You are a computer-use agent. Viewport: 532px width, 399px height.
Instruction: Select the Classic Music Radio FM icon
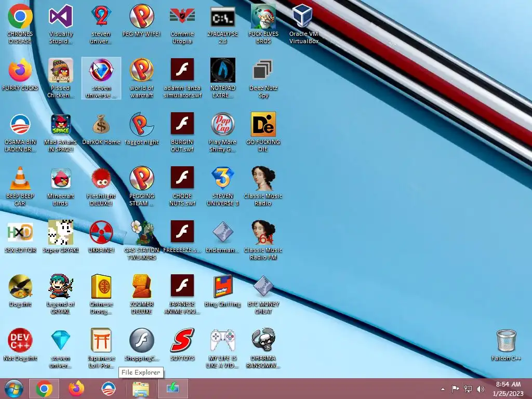click(263, 240)
